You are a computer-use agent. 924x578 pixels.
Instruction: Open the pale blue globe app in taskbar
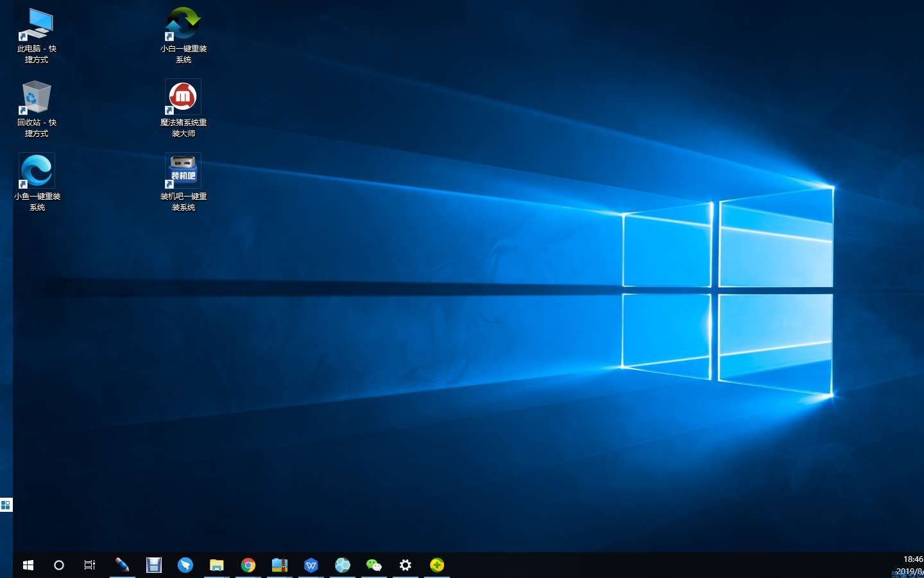tap(343, 565)
